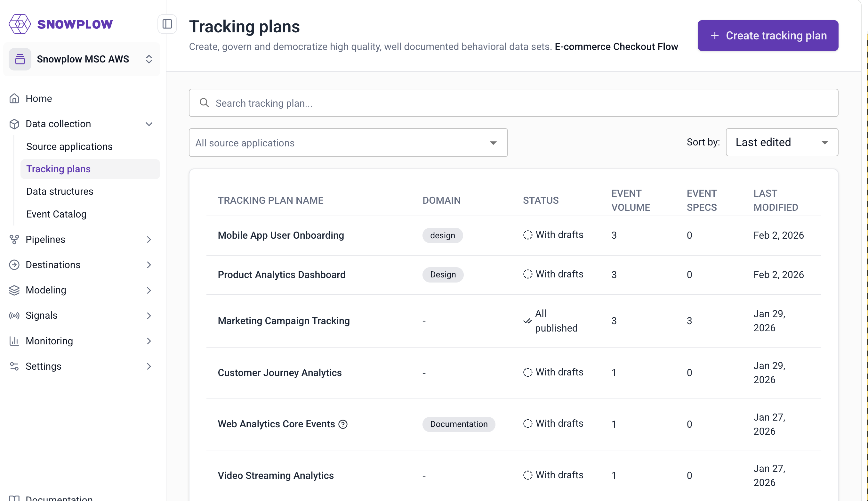Open the Marketing Campaign Tracking plan

(x=283, y=321)
